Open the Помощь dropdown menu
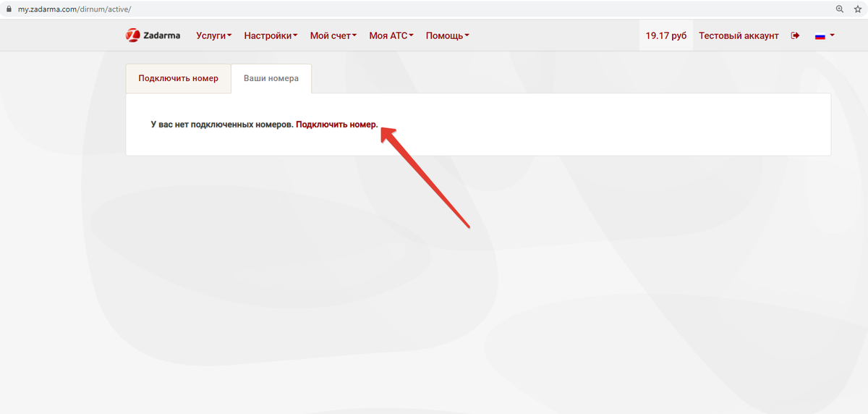The width and height of the screenshot is (868, 414). 448,35
